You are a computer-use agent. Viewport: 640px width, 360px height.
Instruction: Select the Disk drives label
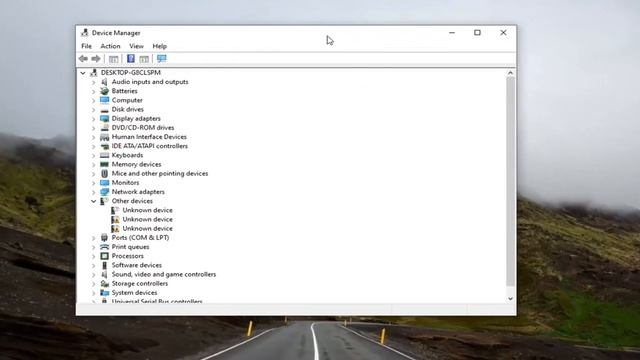pyautogui.click(x=128, y=109)
